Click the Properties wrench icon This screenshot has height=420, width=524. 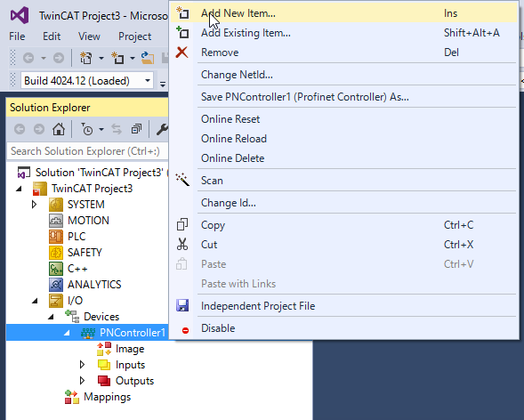162,129
